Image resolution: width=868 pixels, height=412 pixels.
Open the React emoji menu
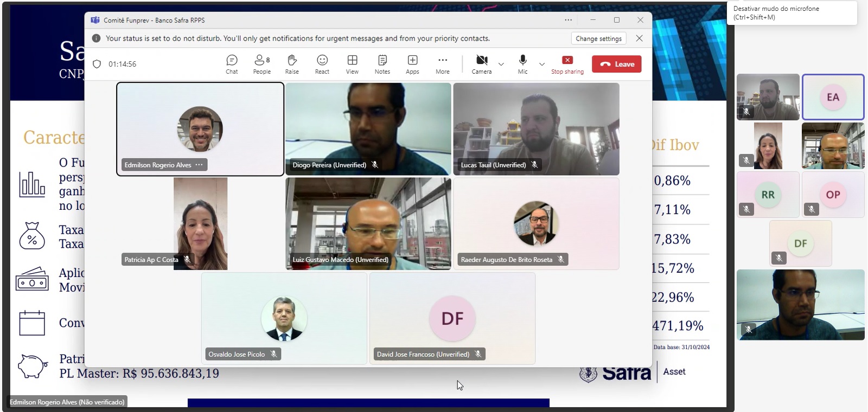(x=322, y=64)
